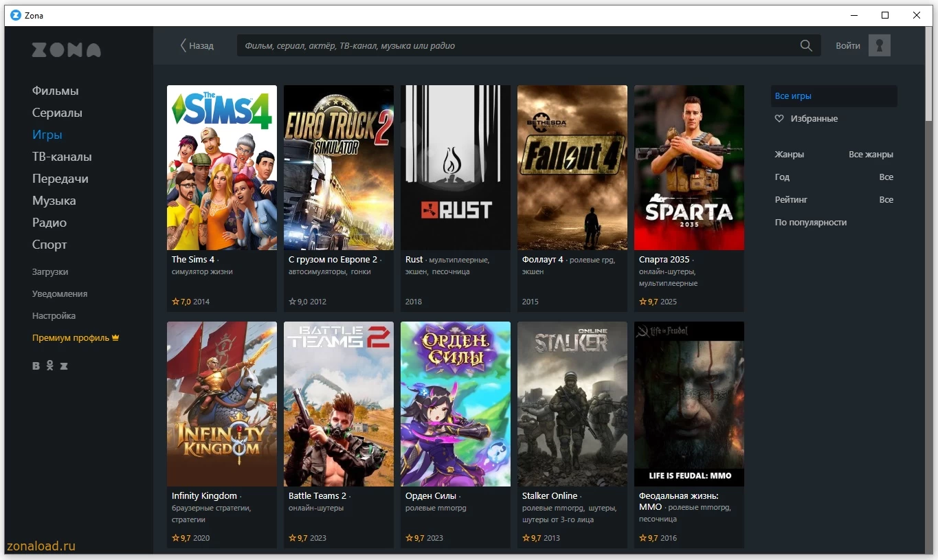Click the ZONA logo in the sidebar

(x=66, y=50)
